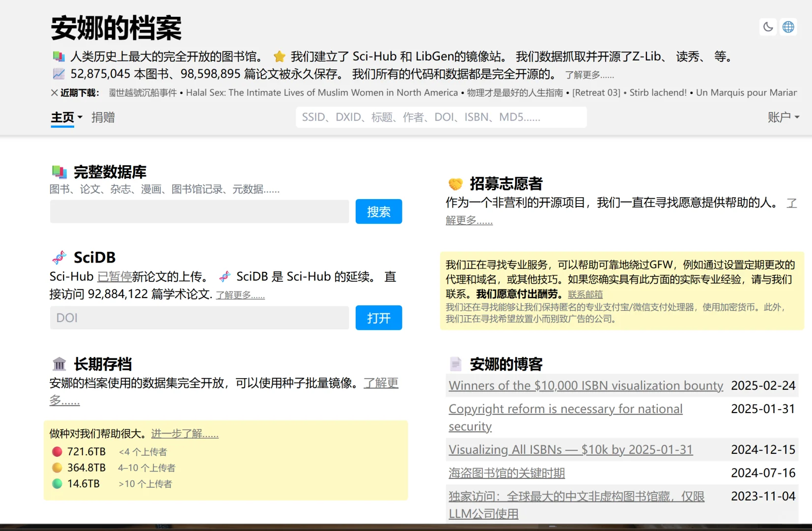812x531 pixels.
Task: Focus the header search field for SSID, DXID
Action: (441, 117)
